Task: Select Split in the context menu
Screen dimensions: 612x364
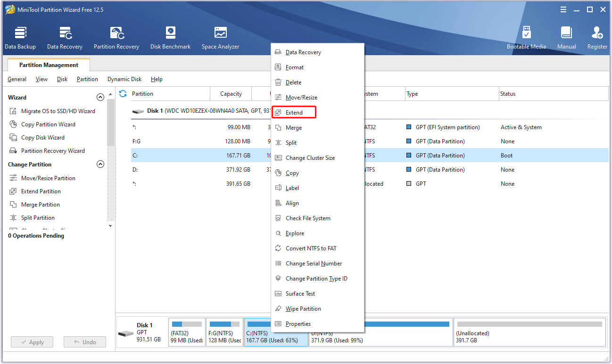Action: pos(317,143)
